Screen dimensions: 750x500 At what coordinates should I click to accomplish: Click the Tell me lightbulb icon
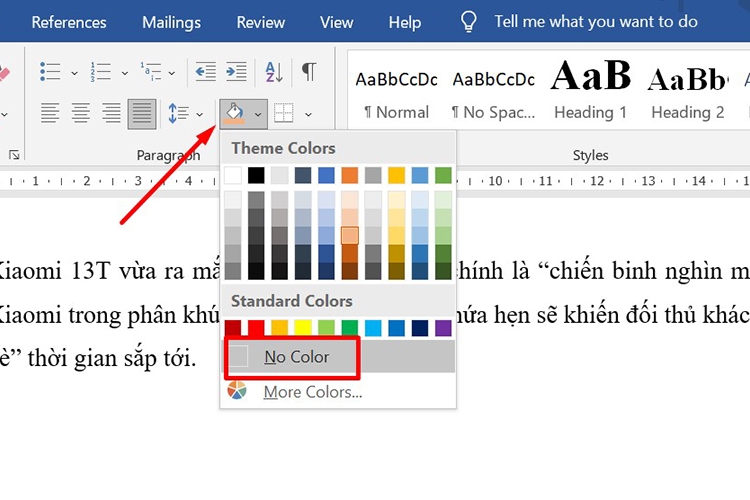click(468, 22)
